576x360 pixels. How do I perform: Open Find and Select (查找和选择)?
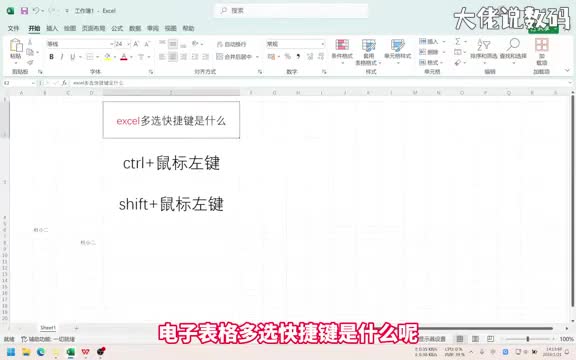click(513, 50)
